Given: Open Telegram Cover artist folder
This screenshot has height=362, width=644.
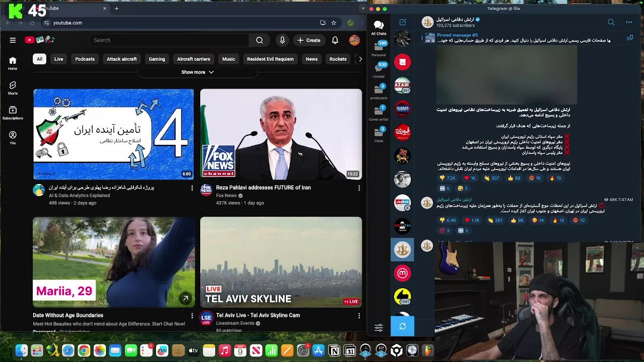Looking at the screenshot, I should [x=379, y=113].
